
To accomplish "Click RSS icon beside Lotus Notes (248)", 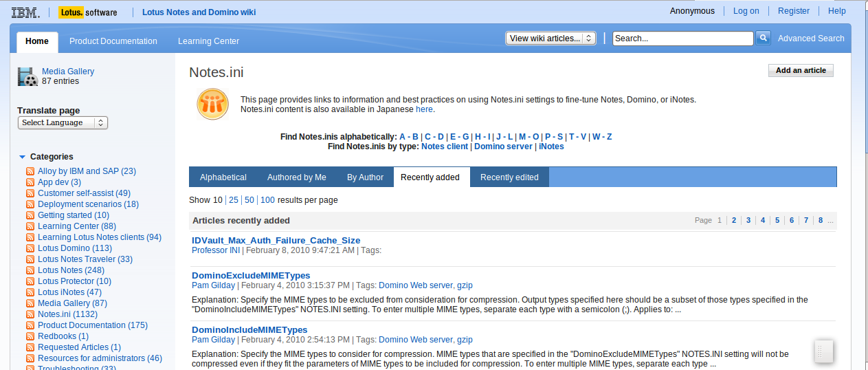I will click(x=30, y=270).
